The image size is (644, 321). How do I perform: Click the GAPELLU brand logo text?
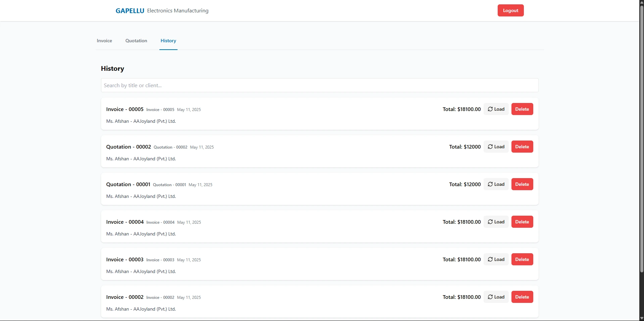coord(130,11)
